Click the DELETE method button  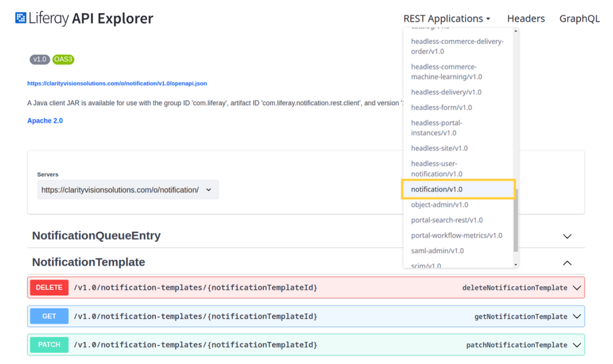49,287
